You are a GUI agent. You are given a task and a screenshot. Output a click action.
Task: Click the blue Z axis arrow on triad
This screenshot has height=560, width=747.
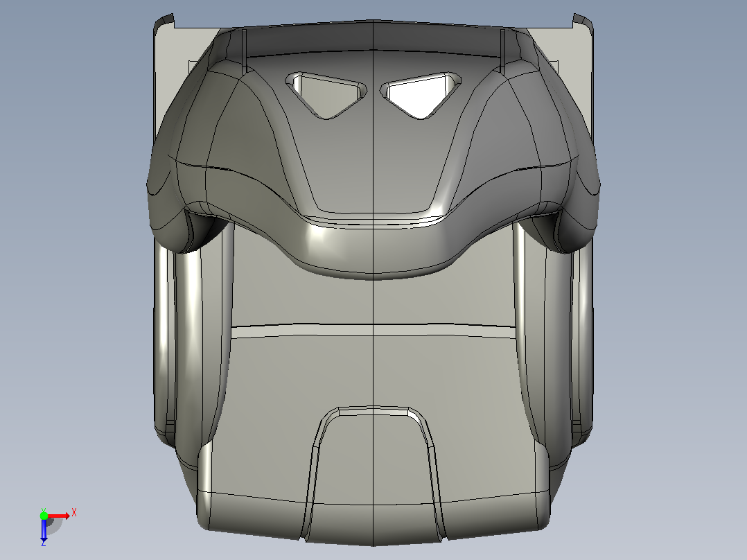(x=44, y=530)
